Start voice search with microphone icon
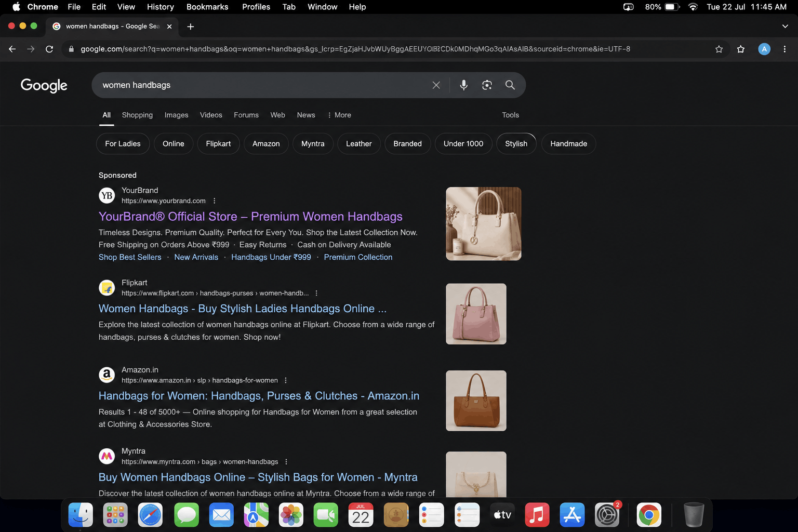Screen dimensions: 798x532 (x=464, y=85)
